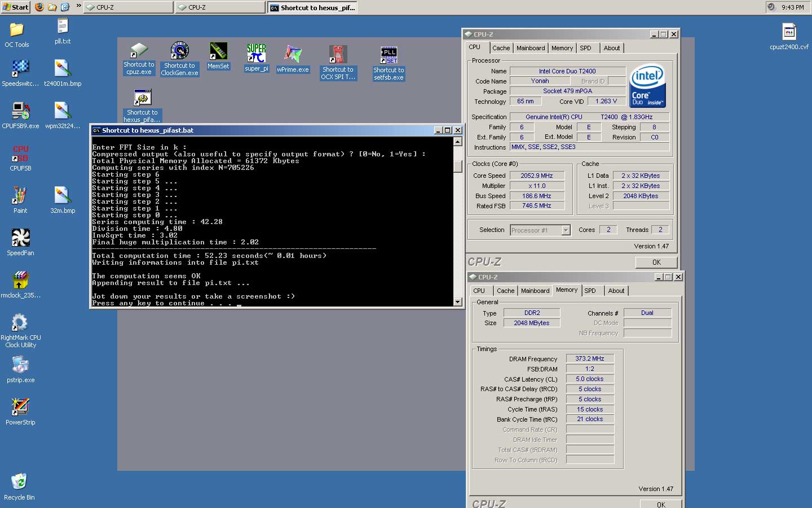Click OK in the top CPU-Z window
This screenshot has width=812, height=508.
coord(656,262)
